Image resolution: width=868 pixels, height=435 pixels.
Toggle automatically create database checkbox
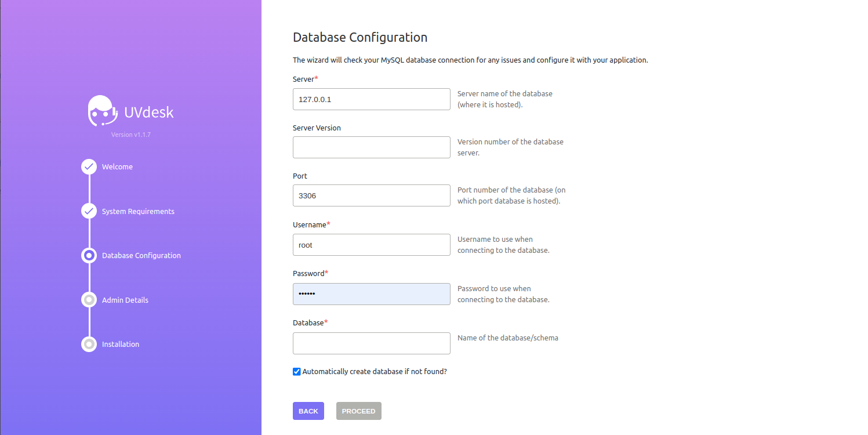pos(297,372)
